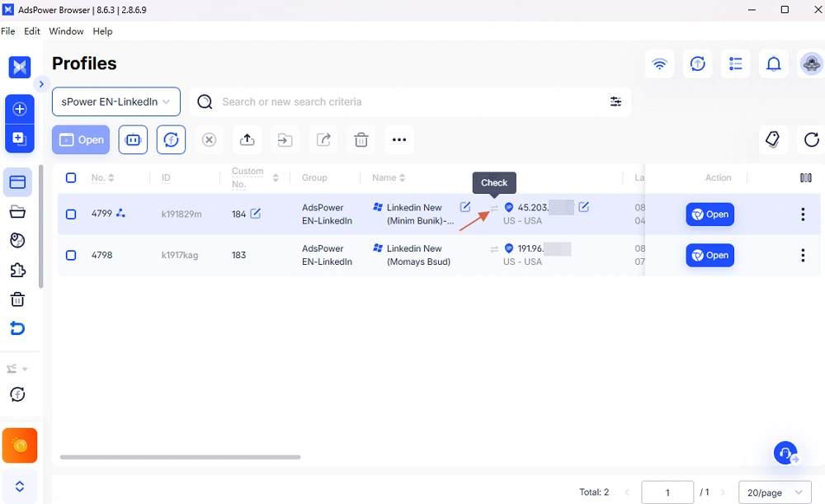Click the toolbar Open button
Image resolution: width=825 pixels, height=504 pixels.
(81, 140)
